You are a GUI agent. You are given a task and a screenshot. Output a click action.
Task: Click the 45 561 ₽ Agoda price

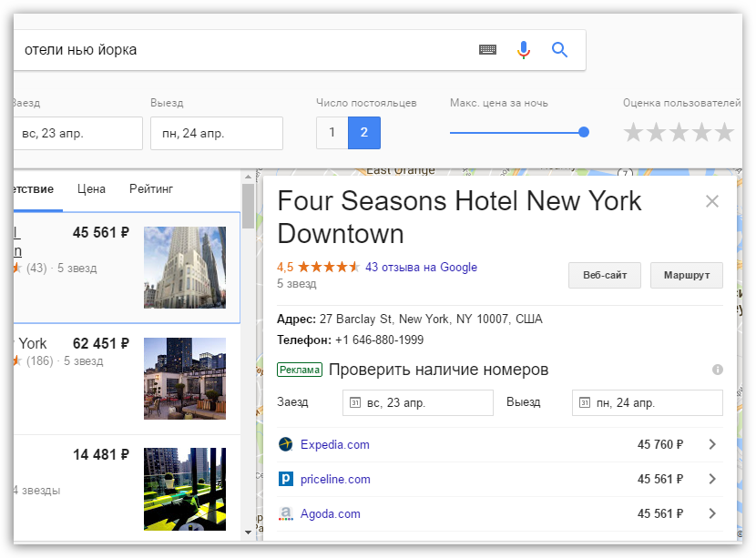point(660,513)
